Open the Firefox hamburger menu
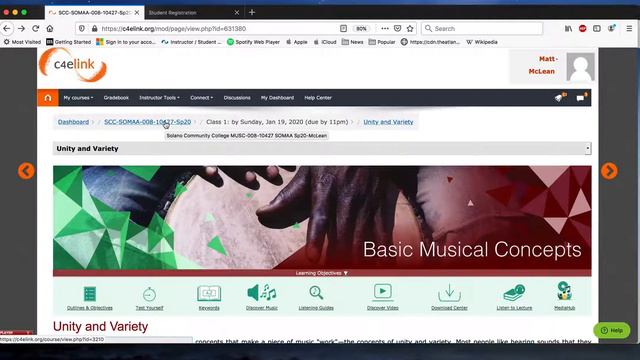Screen dimensions: 640x360 click(x=629, y=29)
